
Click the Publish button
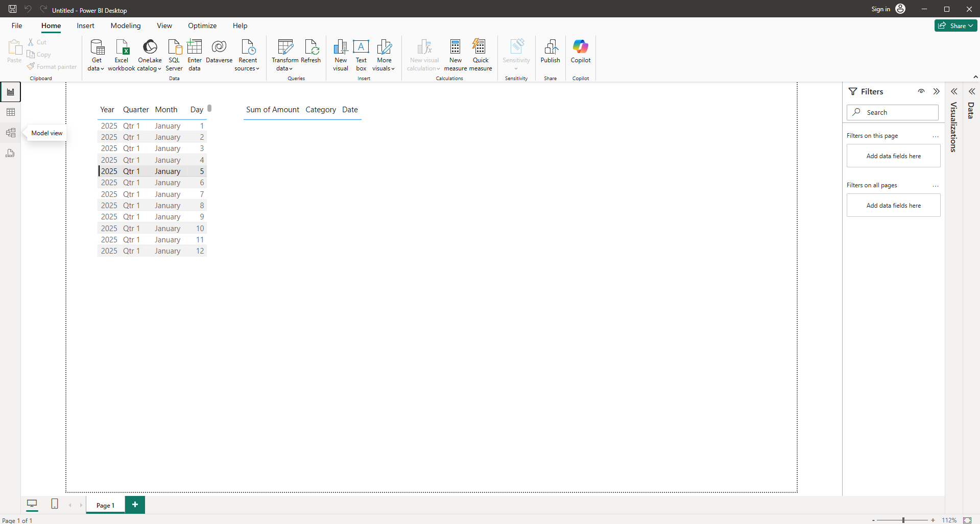pos(550,52)
